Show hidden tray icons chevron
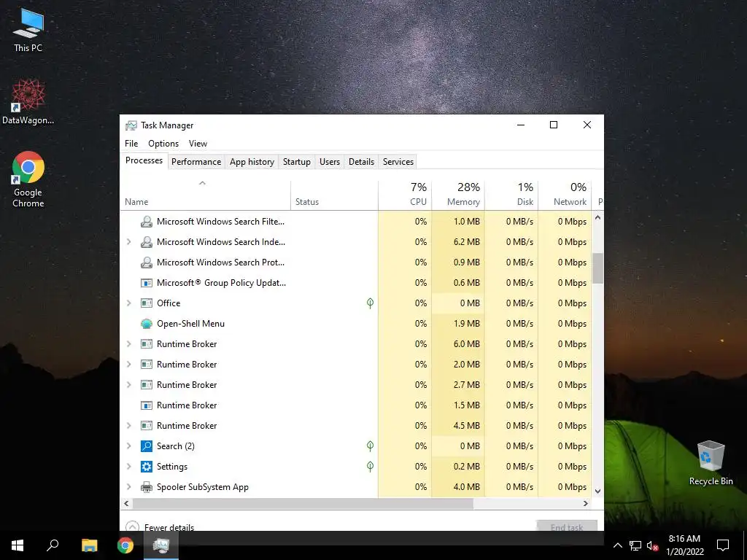 pos(617,545)
